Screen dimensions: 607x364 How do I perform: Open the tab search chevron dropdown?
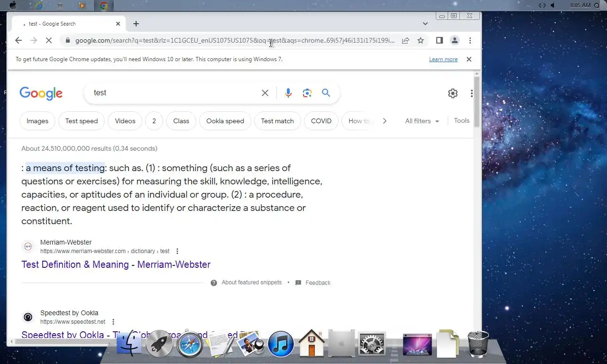[x=425, y=24]
